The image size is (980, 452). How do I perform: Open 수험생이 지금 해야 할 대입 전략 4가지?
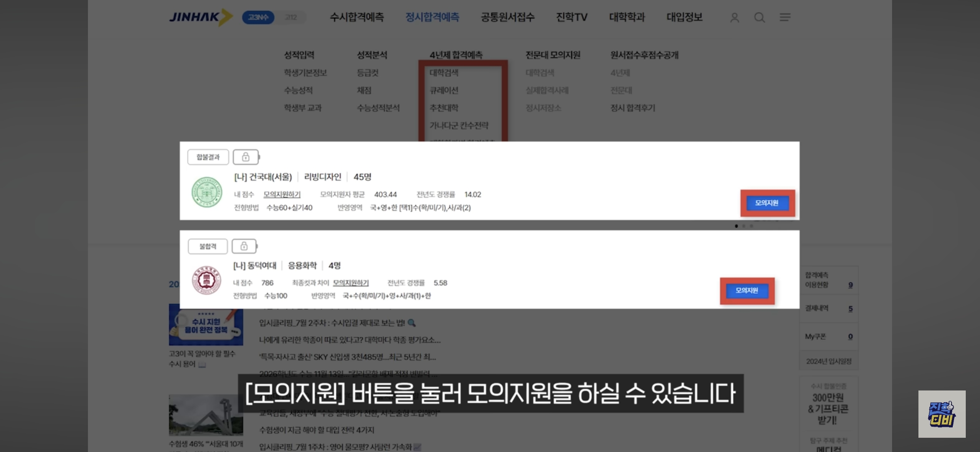tap(317, 430)
